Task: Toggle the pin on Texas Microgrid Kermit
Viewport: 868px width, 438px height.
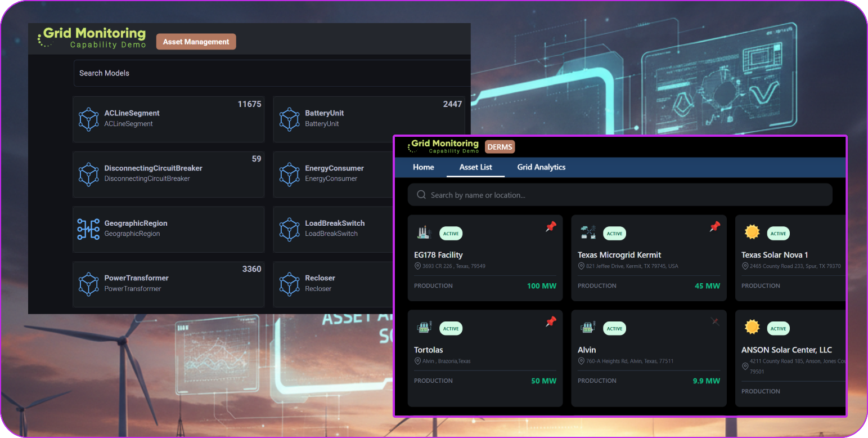Action: [714, 226]
